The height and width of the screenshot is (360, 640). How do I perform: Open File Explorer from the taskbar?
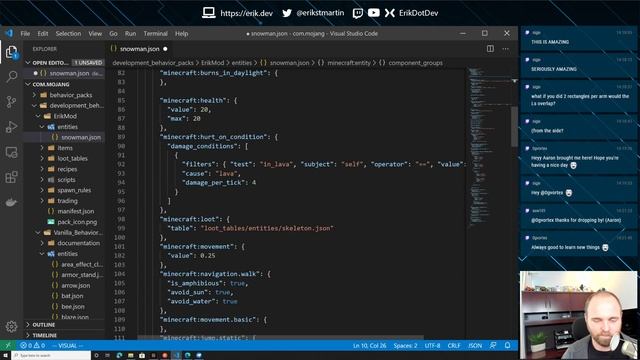130,356
